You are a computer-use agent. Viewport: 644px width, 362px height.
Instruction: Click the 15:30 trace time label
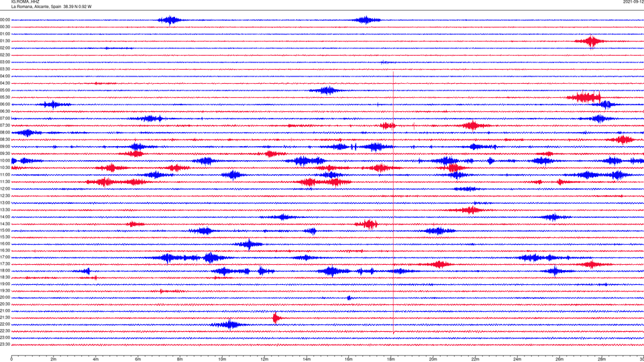pyautogui.click(x=5, y=237)
